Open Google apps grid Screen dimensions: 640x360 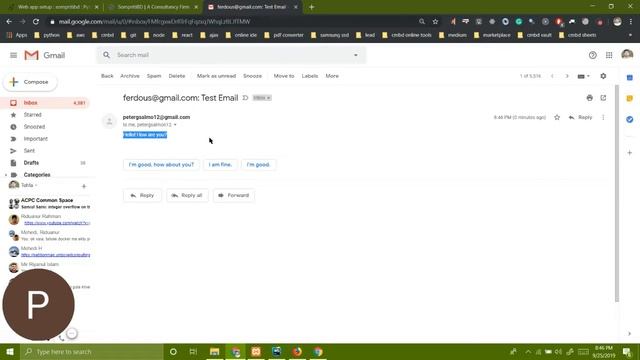pyautogui.click(x=609, y=55)
